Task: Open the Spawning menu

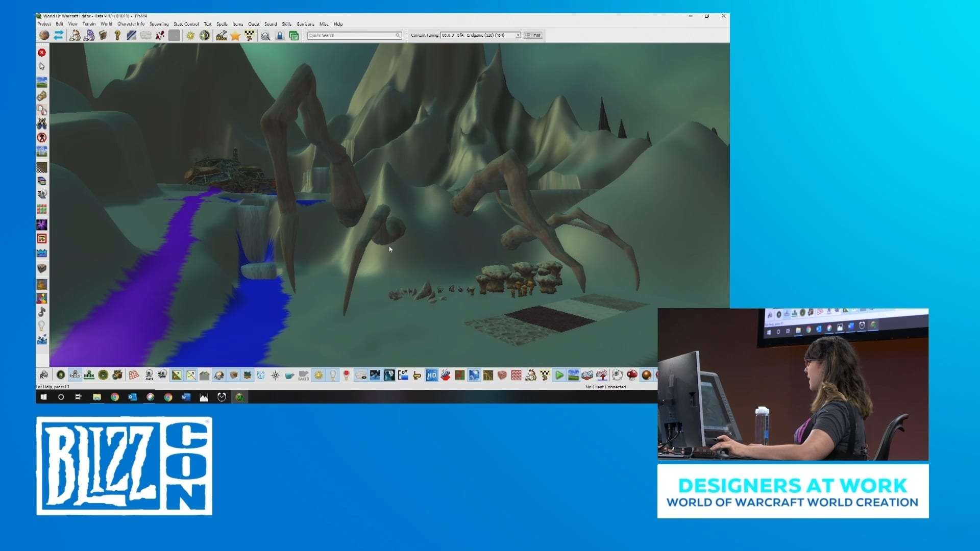Action: [x=159, y=24]
